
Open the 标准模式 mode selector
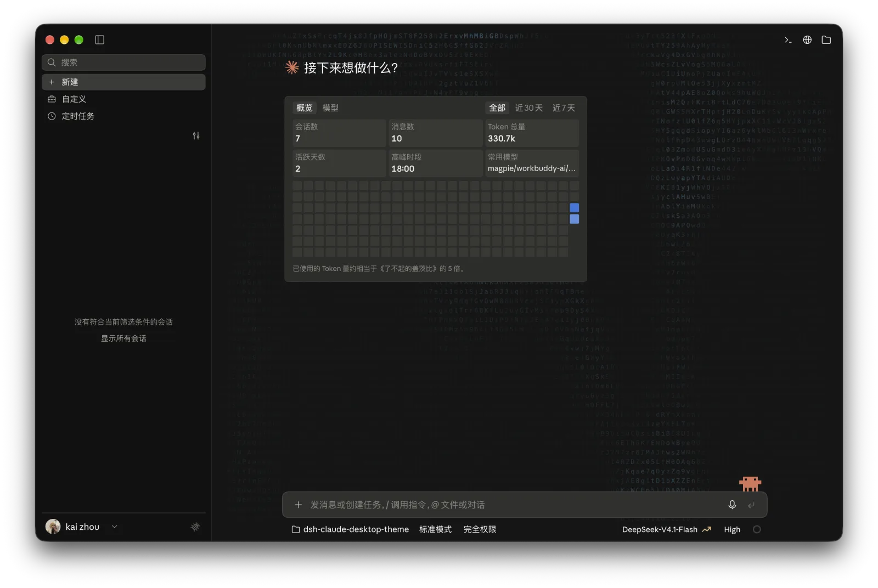(435, 529)
